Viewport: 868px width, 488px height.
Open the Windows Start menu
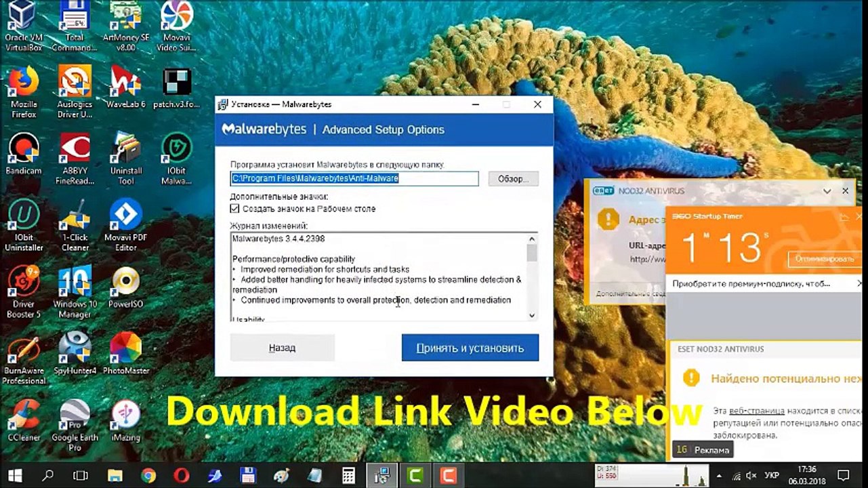point(15,475)
